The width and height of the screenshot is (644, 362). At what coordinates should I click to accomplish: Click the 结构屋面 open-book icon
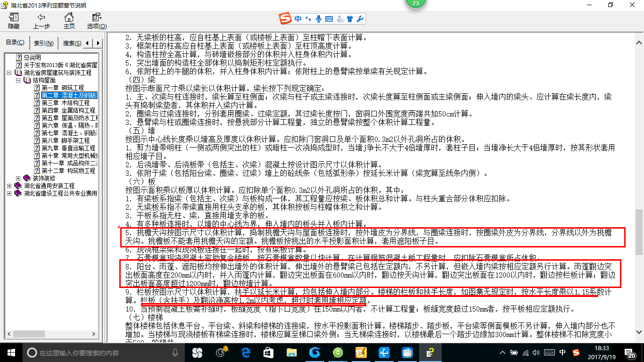coord(27,80)
